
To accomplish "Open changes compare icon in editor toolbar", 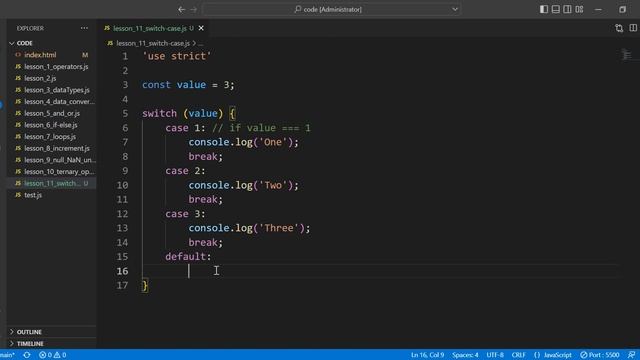I will click(x=619, y=28).
